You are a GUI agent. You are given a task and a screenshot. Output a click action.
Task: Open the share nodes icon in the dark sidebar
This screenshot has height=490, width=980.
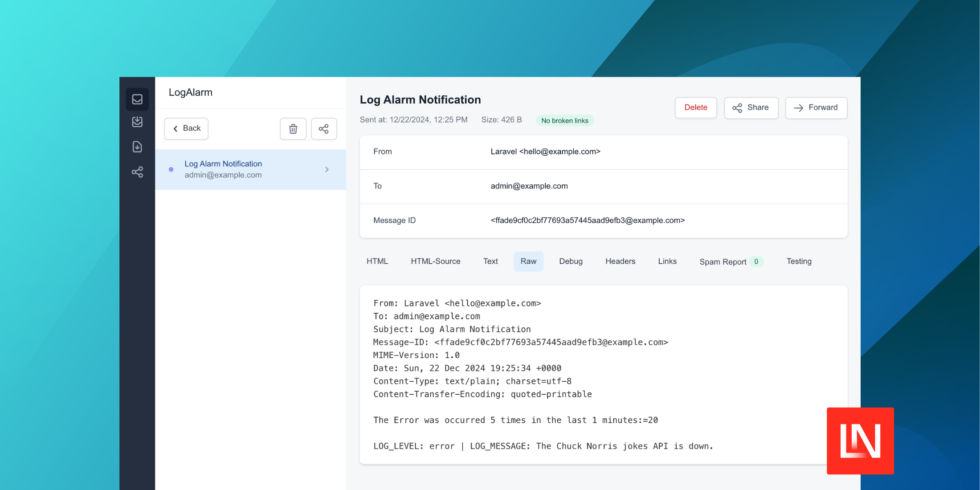pyautogui.click(x=137, y=172)
